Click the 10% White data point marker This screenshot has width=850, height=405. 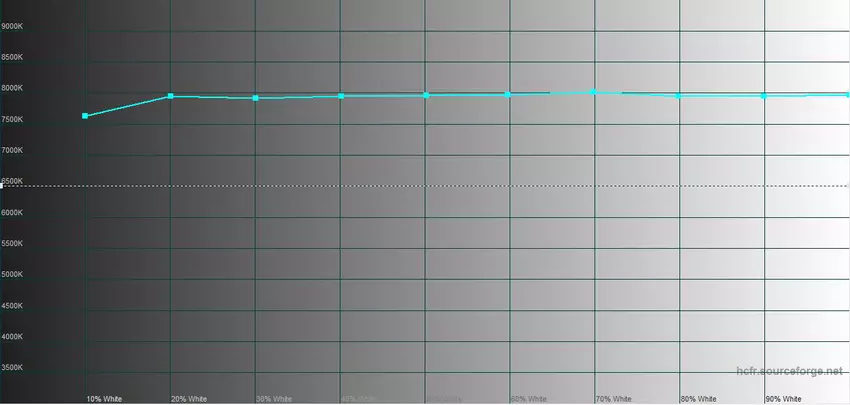click(85, 116)
